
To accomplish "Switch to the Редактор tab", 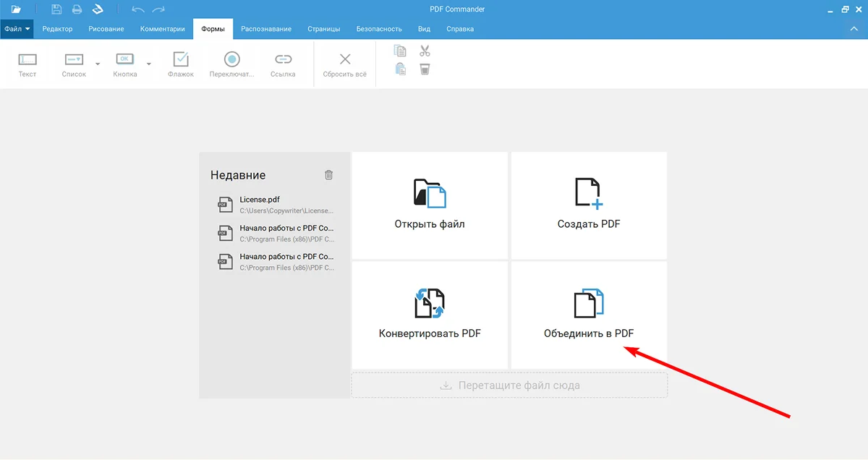I will 58,29.
